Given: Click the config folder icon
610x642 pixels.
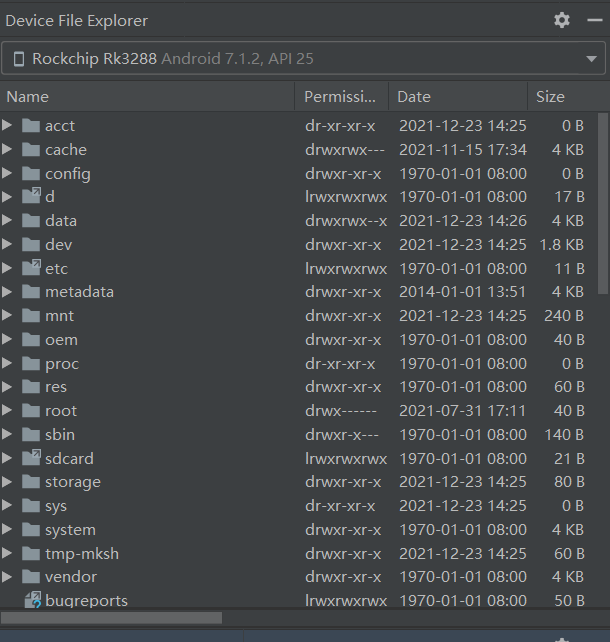Looking at the screenshot, I should click(x=31, y=173).
